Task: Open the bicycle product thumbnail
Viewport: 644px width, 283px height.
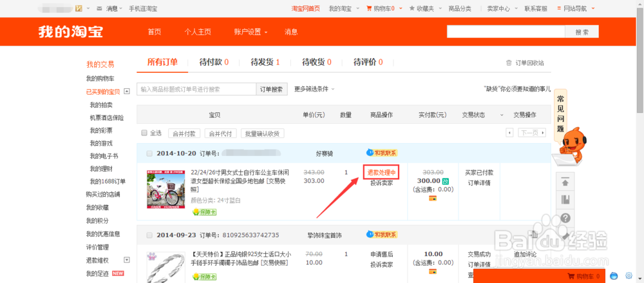Action: 166,190
